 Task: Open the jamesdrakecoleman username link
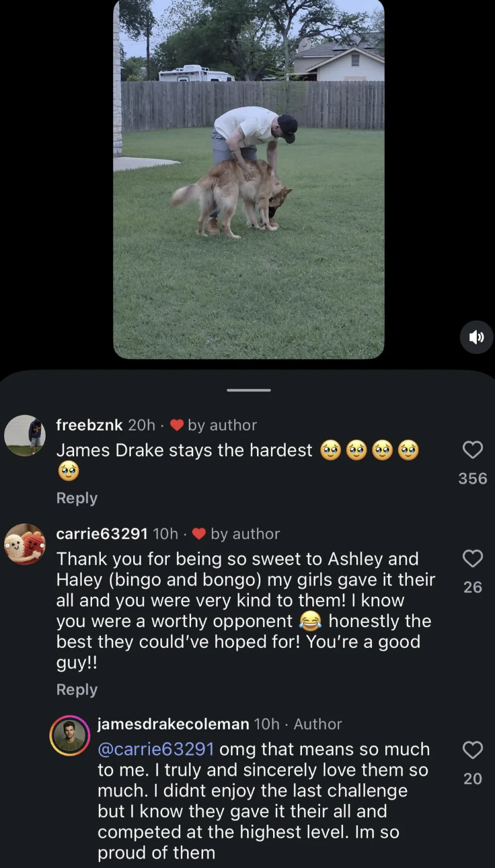point(174,724)
